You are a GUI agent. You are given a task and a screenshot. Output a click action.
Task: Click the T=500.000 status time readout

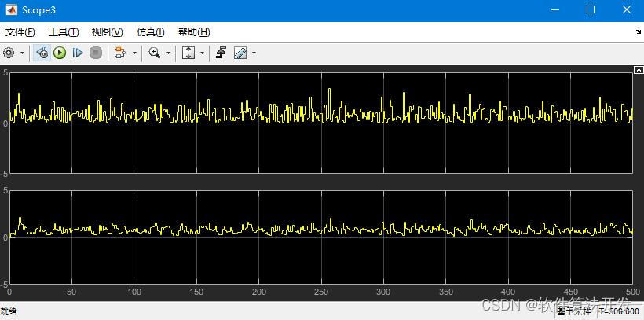tap(619, 311)
